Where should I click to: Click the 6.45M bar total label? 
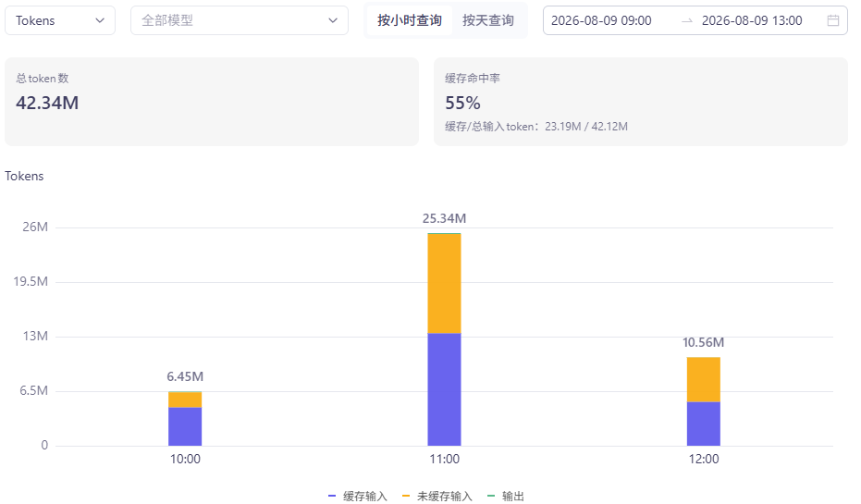(185, 376)
